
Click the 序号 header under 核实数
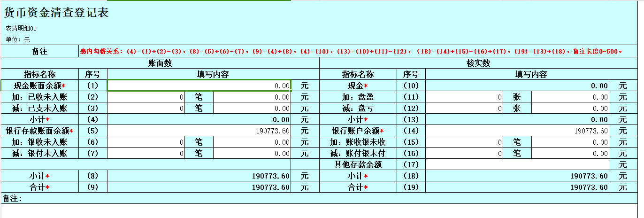click(x=411, y=74)
